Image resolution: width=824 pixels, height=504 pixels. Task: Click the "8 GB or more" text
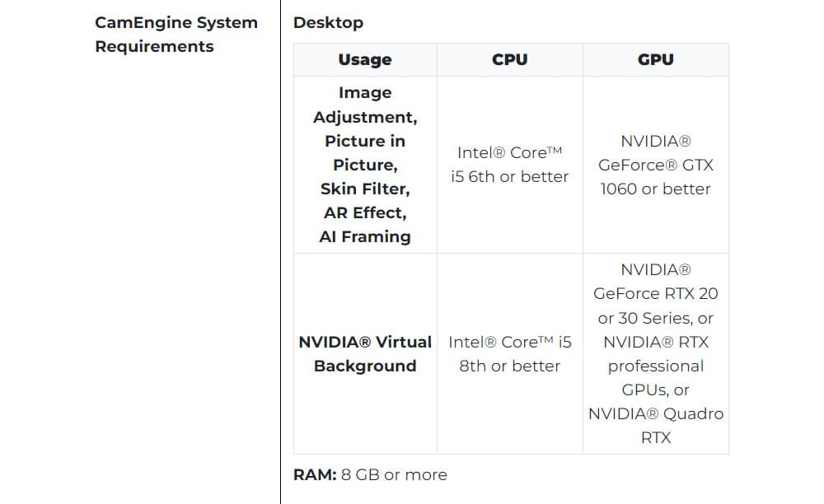(394, 474)
